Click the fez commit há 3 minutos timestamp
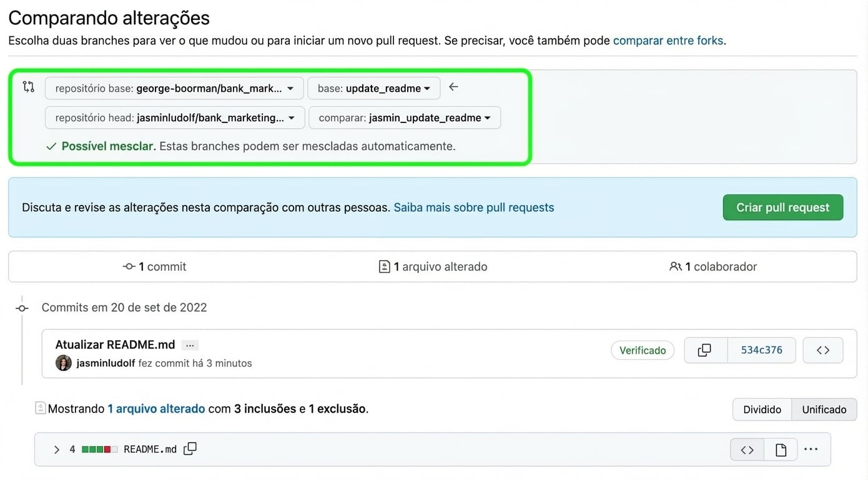This screenshot has height=480, width=868. click(195, 363)
